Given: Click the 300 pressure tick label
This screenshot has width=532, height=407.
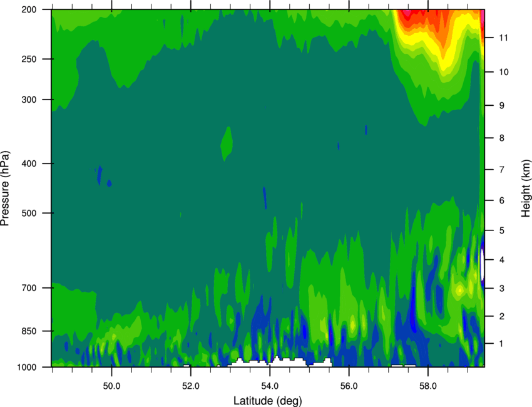Looking at the screenshot, I should 29,100.
